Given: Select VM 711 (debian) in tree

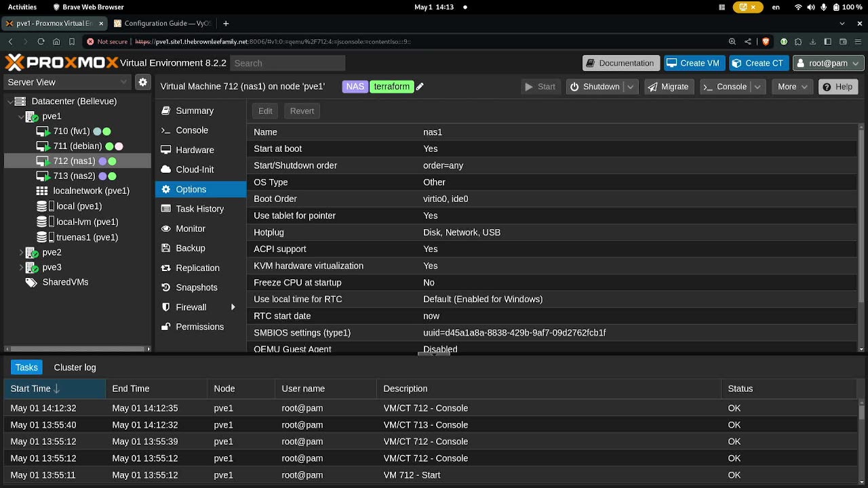Looking at the screenshot, I should (79, 146).
